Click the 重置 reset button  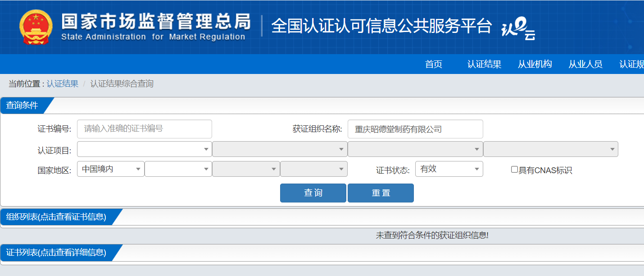[x=381, y=193]
